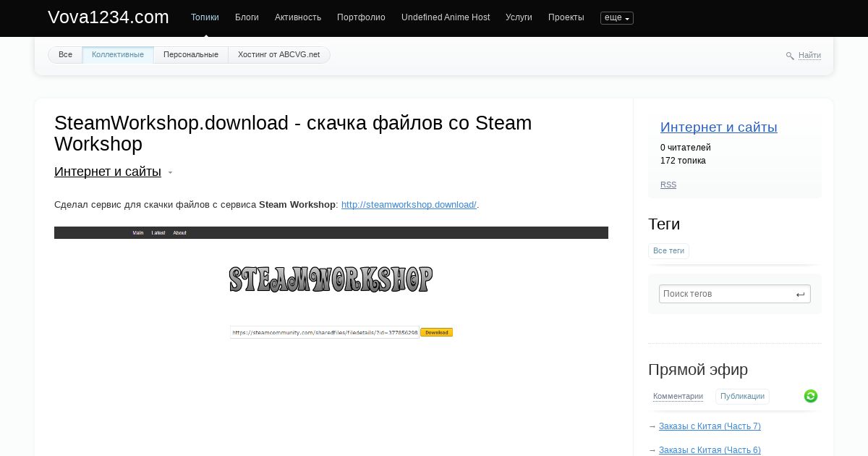The width and height of the screenshot is (868, 456).
Task: Submit tag search with the enter arrow icon
Action: (800, 295)
